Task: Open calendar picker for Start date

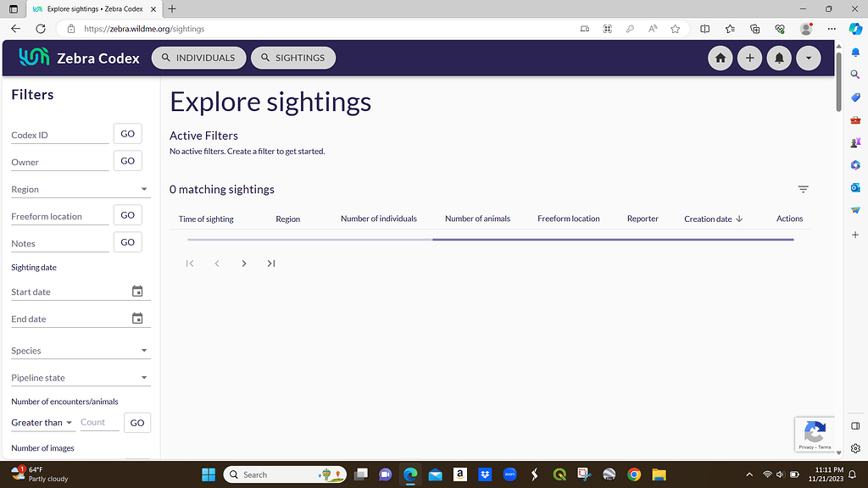Action: (137, 291)
